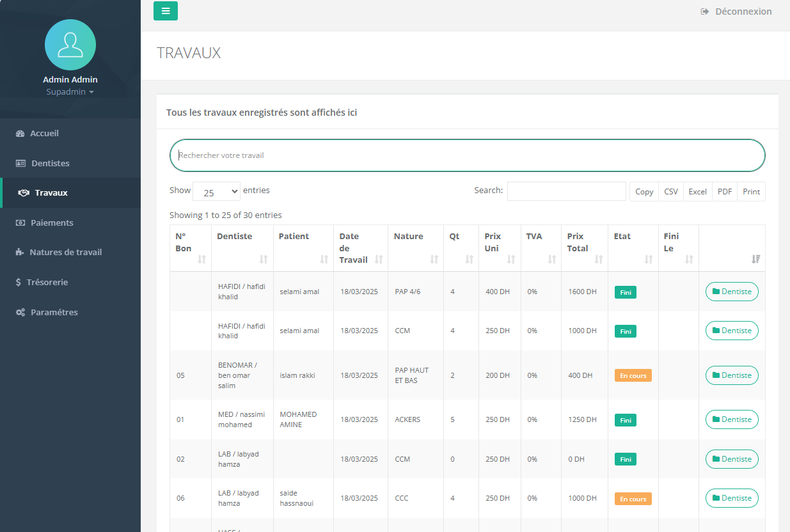Navigate to Trésorerie section
This screenshot has width=790, height=532.
coord(47,282)
